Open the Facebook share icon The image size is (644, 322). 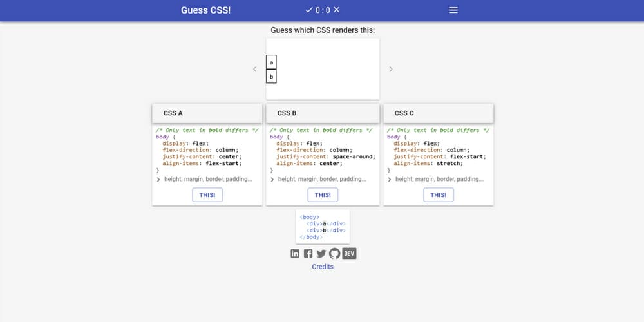(308, 253)
